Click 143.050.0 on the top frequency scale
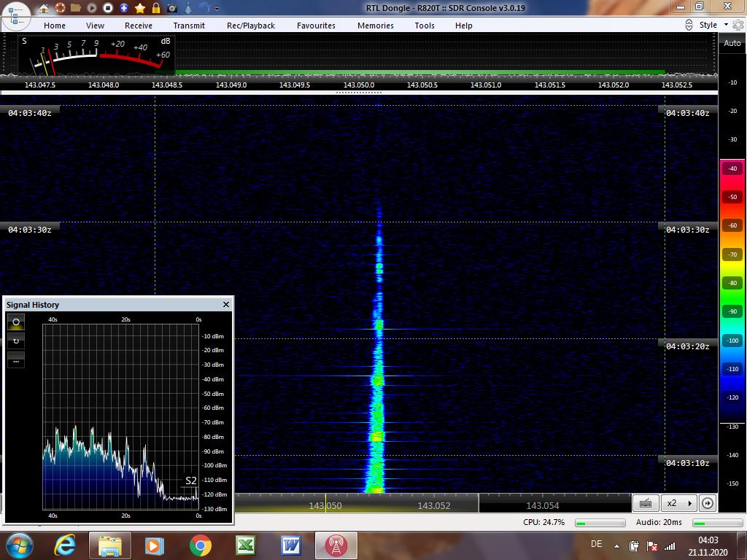Image resolution: width=747 pixels, height=560 pixels. point(359,85)
